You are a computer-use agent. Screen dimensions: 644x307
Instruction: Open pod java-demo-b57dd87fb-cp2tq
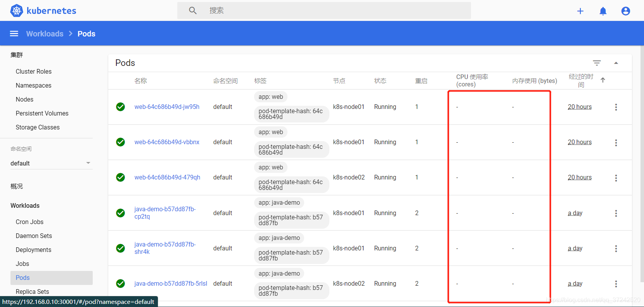tap(165, 213)
